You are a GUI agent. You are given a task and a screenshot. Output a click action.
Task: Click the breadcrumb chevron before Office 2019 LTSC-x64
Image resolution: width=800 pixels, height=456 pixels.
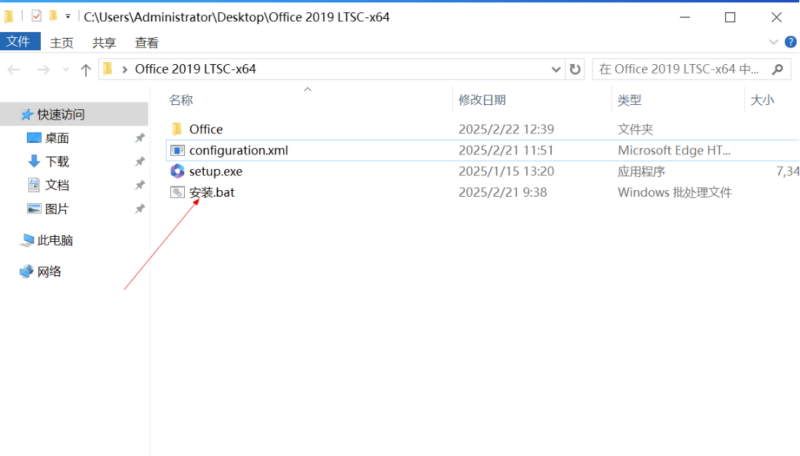click(124, 69)
